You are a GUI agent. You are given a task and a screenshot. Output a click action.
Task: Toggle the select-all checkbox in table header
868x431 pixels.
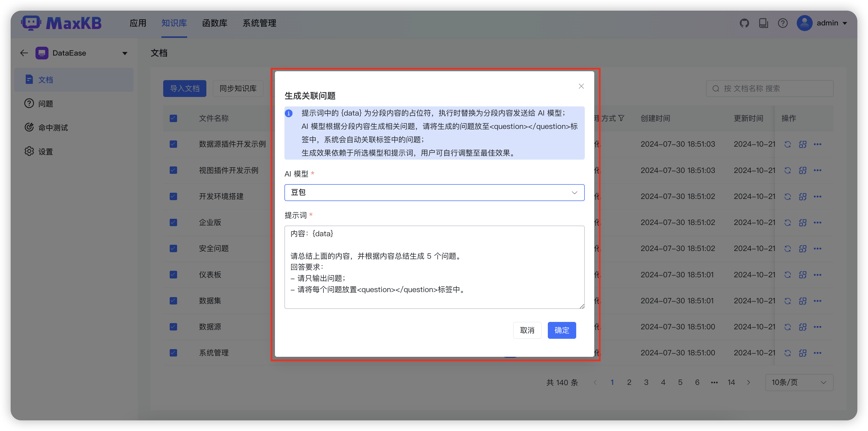(x=173, y=118)
